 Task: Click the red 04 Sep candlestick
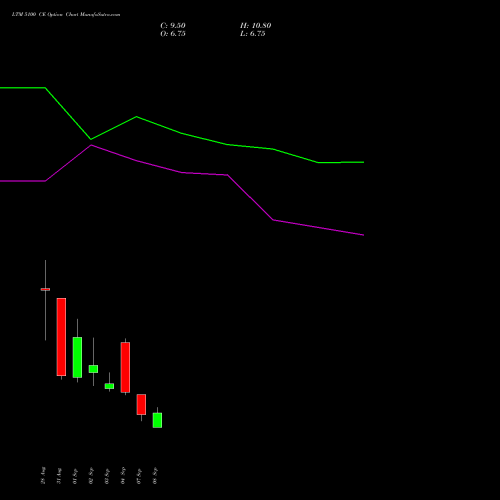[x=125, y=367]
